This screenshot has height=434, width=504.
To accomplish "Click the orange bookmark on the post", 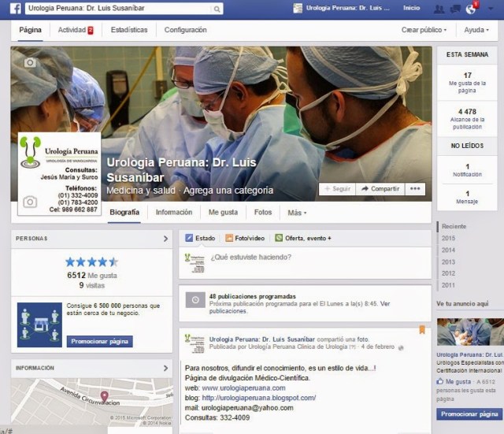I will [x=421, y=330].
